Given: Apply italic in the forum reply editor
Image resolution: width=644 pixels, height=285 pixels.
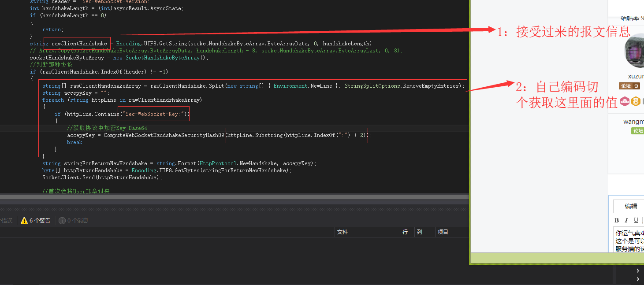Looking at the screenshot, I should pos(626,220).
